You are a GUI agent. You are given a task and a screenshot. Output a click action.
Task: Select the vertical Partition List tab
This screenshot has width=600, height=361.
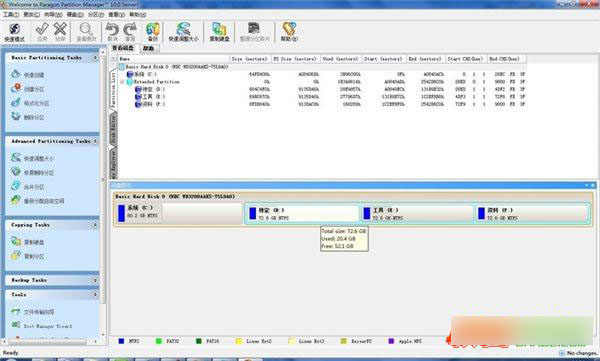113,90
